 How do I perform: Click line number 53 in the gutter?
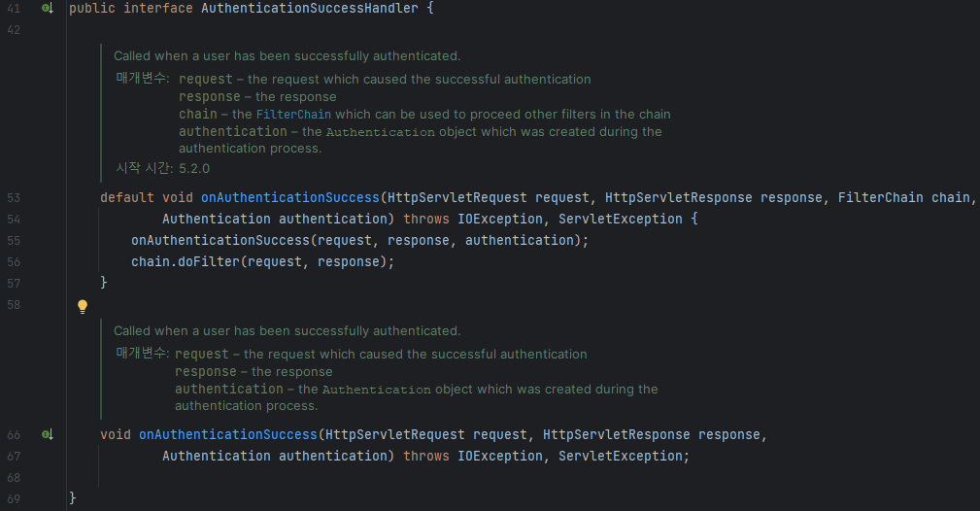(14, 198)
